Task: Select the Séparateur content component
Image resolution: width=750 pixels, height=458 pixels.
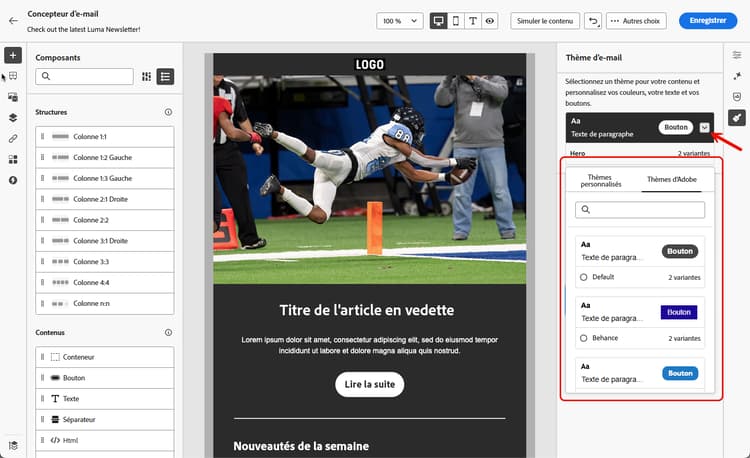Action: click(105, 420)
